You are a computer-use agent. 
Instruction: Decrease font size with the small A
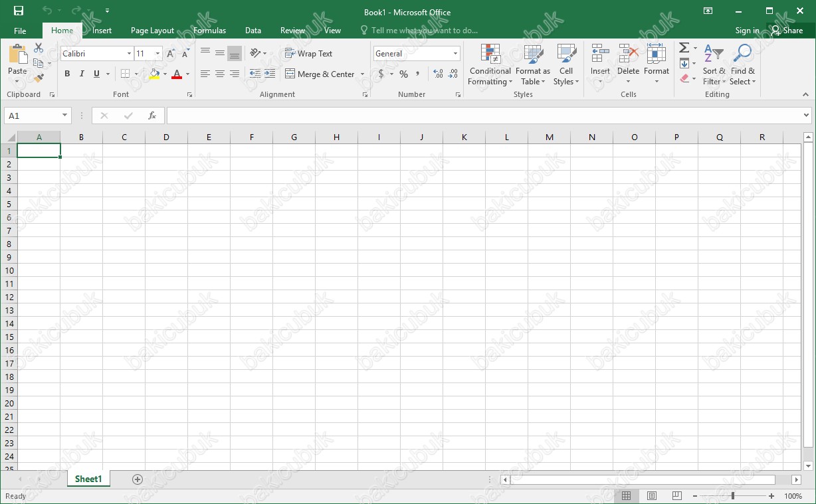(x=185, y=54)
